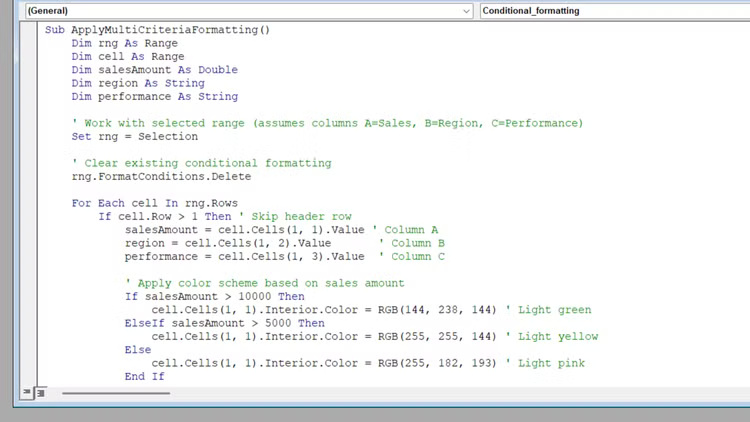Click the 'Light pink' comment

tap(545, 363)
